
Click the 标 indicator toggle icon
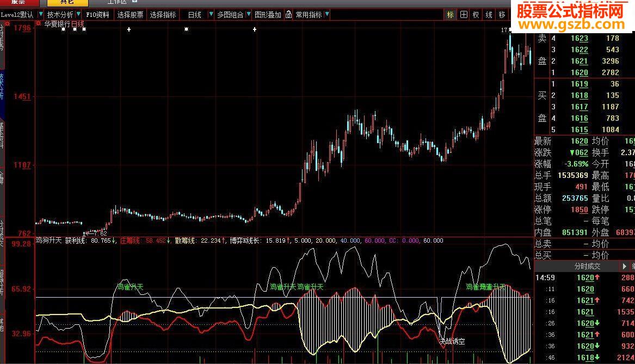click(450, 15)
